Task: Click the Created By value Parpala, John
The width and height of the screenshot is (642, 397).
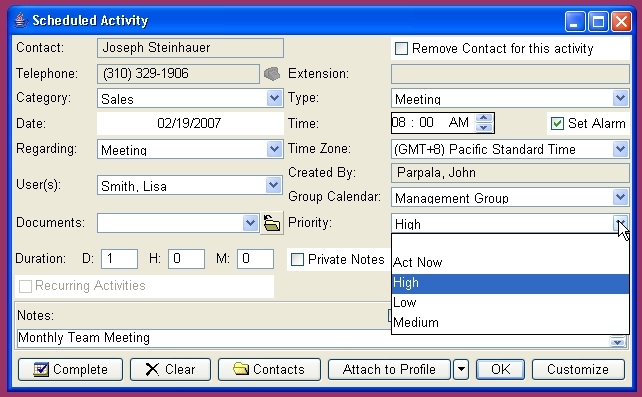Action: pos(510,173)
